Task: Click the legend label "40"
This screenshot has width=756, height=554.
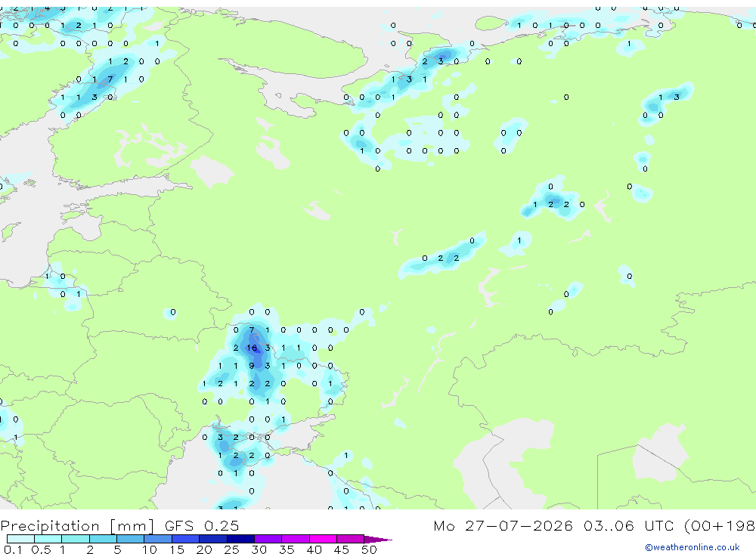Action: (x=314, y=549)
